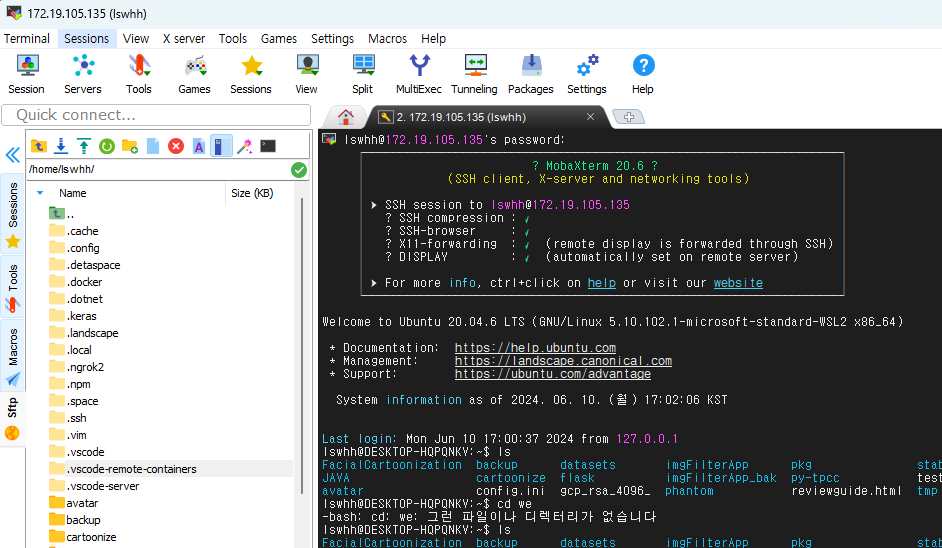Open the https://help.ubuntu.com link

[x=535, y=348]
